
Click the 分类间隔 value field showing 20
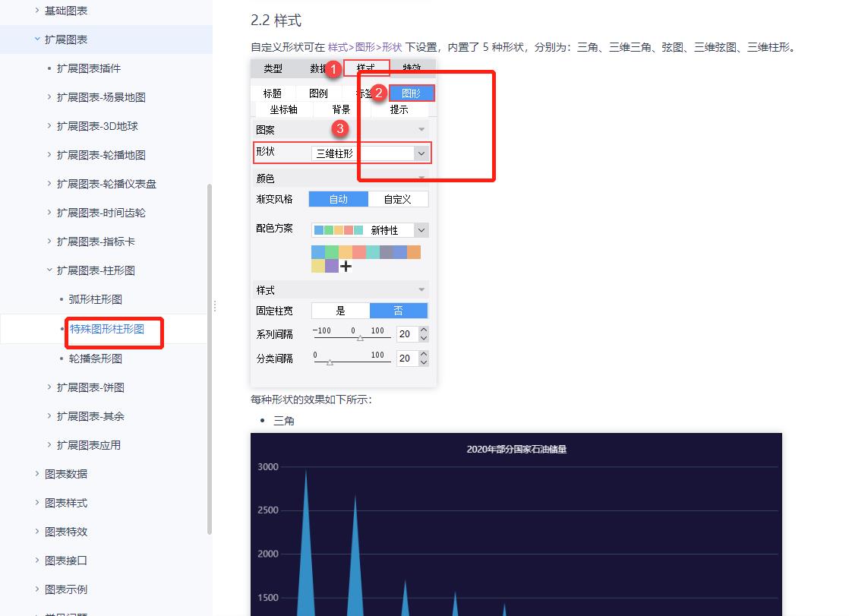point(407,358)
